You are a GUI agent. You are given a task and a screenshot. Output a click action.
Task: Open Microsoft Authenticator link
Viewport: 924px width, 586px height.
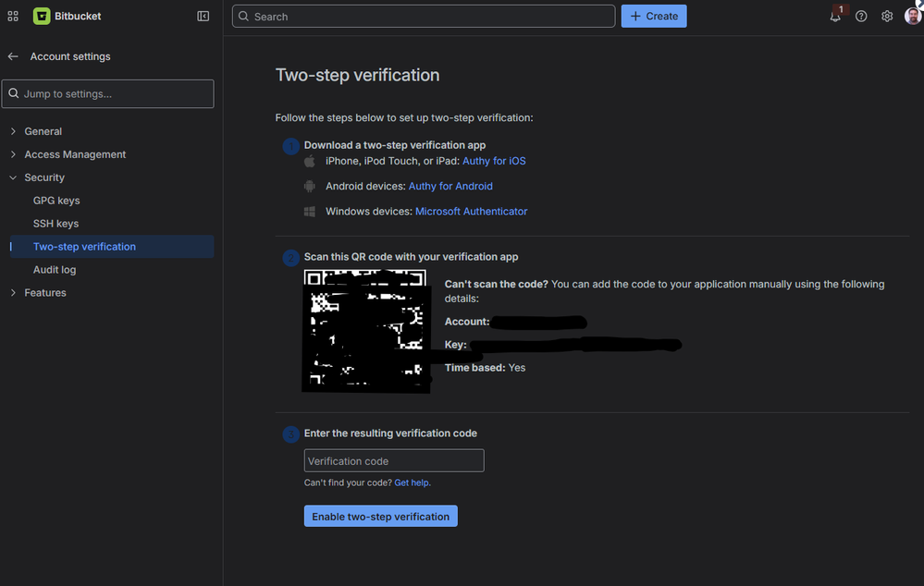pos(471,212)
